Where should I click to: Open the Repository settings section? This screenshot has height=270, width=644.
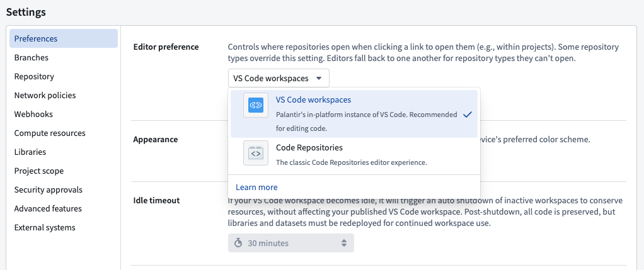[x=34, y=76]
